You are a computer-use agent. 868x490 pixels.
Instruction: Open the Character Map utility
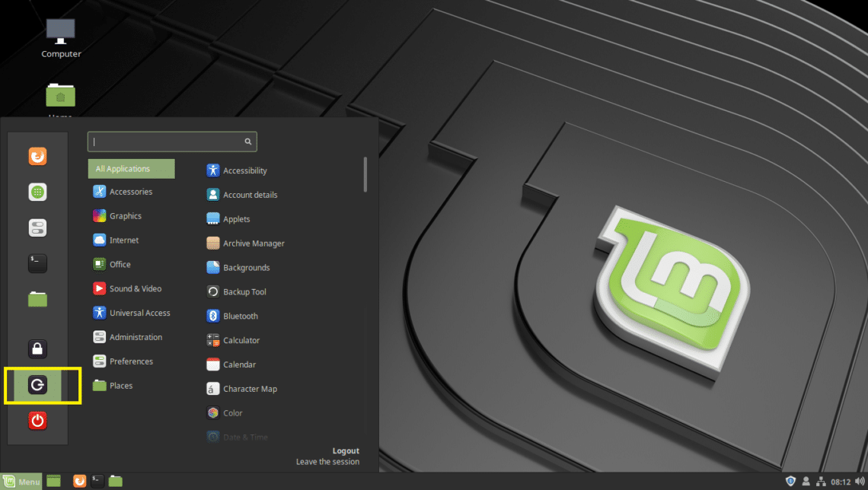coord(249,389)
